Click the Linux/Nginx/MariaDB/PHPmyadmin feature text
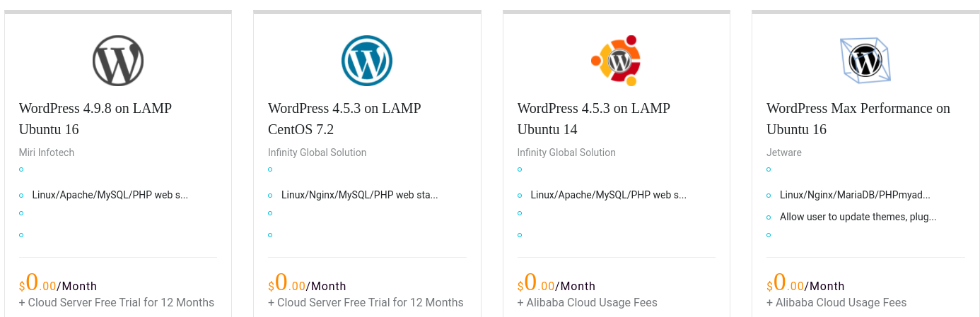Image resolution: width=980 pixels, height=317 pixels. [855, 195]
